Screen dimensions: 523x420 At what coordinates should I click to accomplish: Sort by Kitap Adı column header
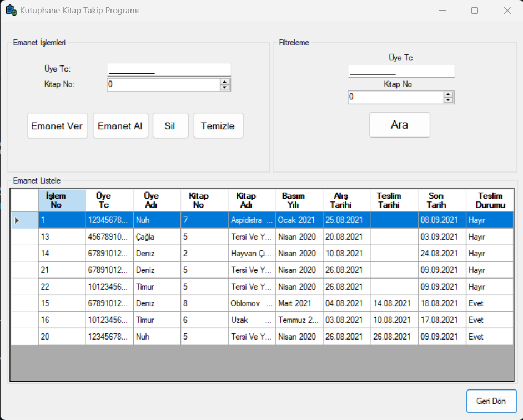click(x=252, y=200)
